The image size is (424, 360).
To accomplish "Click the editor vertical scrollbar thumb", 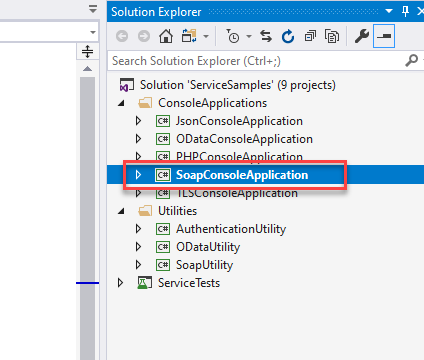I will [87, 217].
